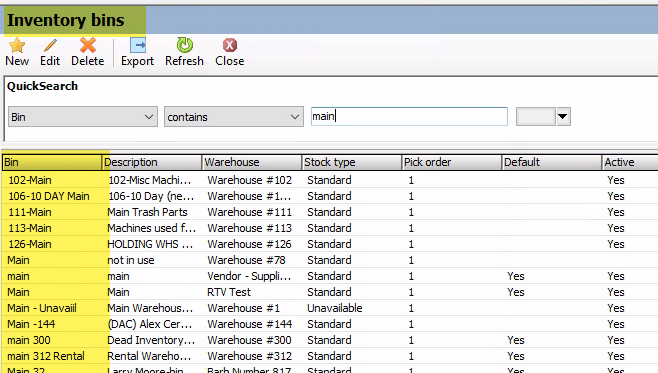The image size is (658, 373).
Task: Click the Warehouse #113 cell
Action: click(249, 228)
